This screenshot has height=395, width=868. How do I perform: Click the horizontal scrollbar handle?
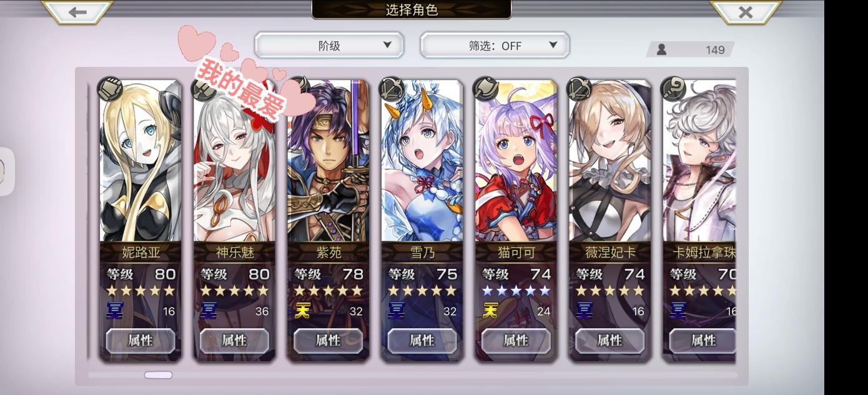pyautogui.click(x=158, y=375)
